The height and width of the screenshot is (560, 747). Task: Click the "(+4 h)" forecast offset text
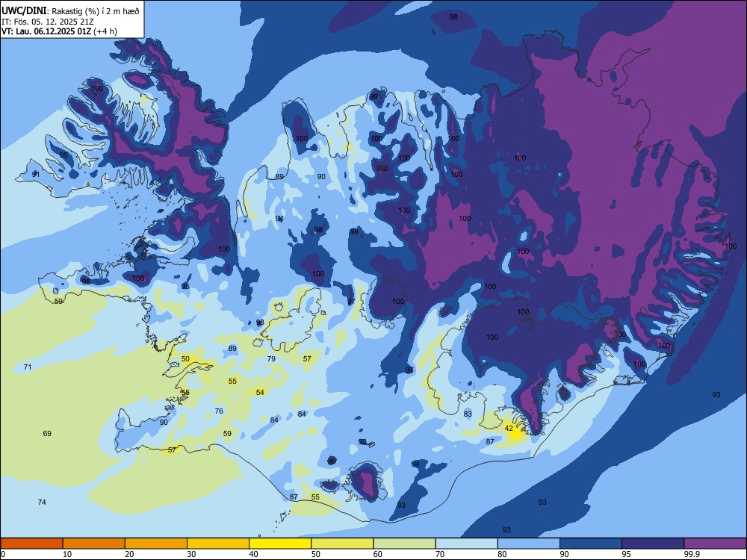click(x=105, y=31)
